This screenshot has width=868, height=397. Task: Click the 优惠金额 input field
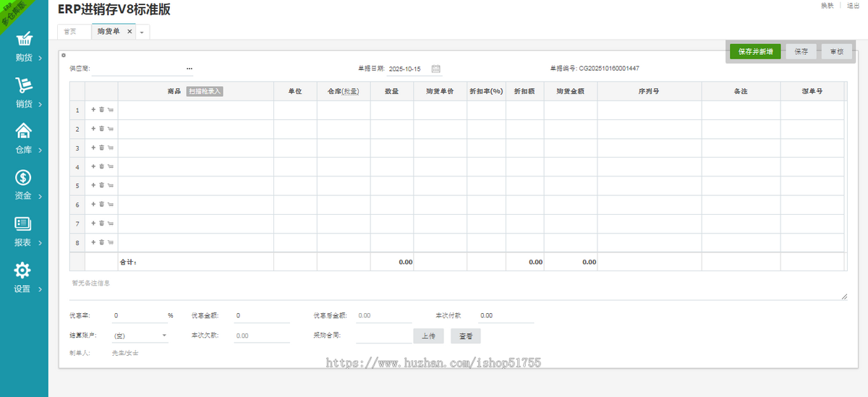click(261, 316)
